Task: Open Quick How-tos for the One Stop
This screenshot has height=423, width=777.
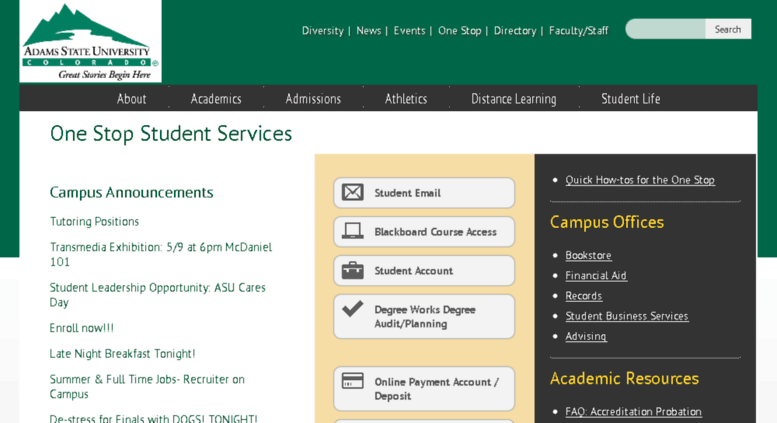Action: (640, 180)
